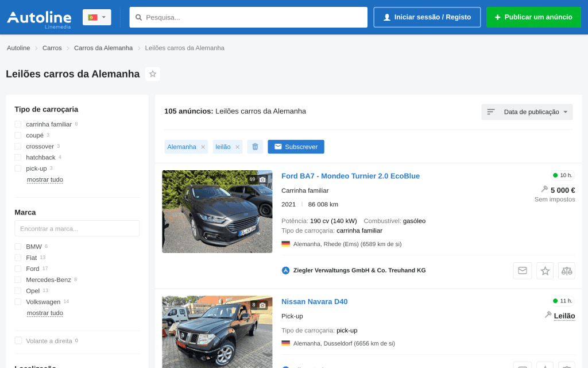Check the Ford brand filter
The width and height of the screenshot is (588, 368).
[x=18, y=269]
